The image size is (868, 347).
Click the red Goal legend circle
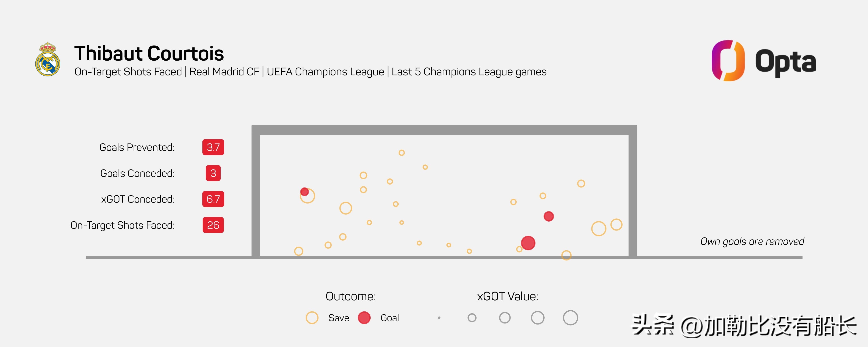[364, 318]
